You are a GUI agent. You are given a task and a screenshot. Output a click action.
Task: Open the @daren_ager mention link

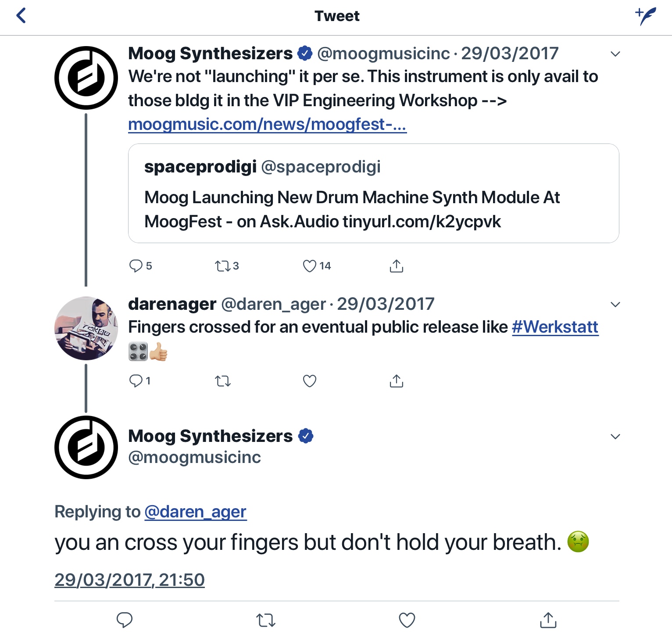tap(195, 512)
